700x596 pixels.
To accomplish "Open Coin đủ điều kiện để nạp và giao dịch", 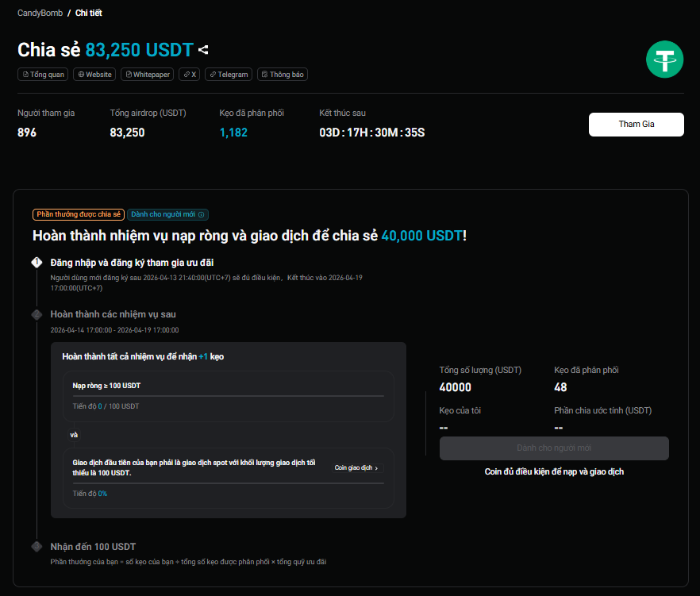I will pos(554,472).
